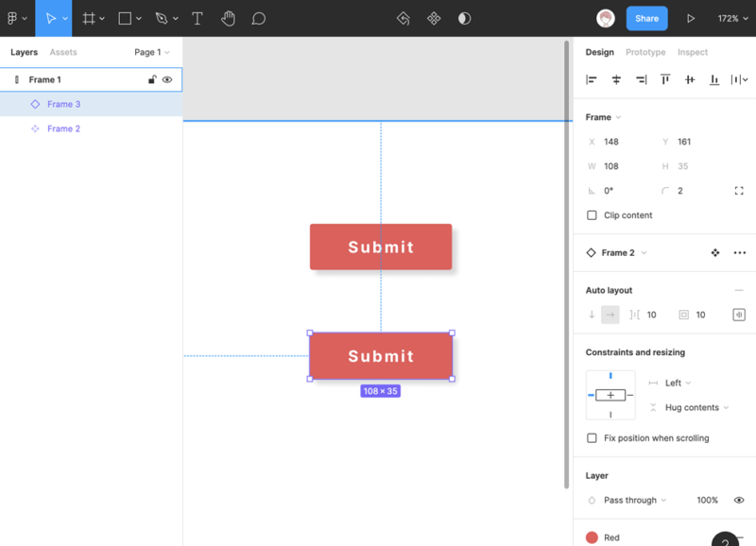Click the Red fill color swatch
Viewport: 756px width, 546px height.
coord(593,537)
